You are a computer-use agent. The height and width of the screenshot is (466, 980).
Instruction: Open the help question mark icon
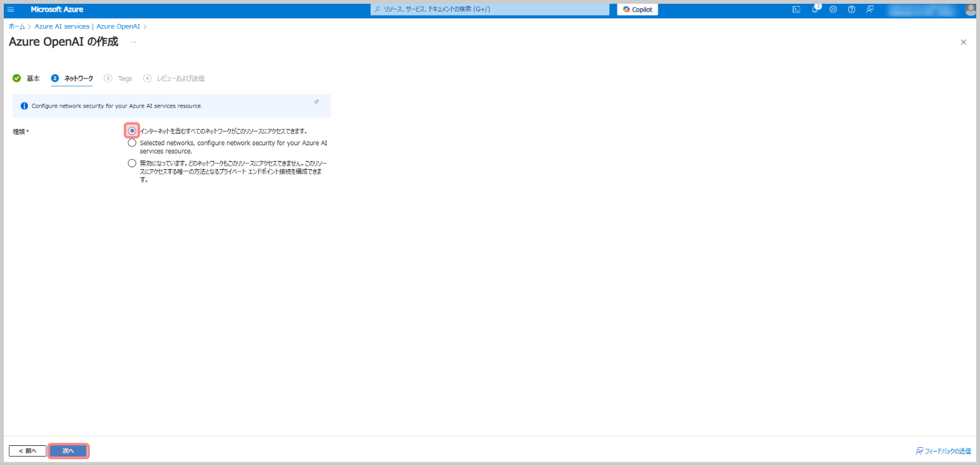pos(851,9)
